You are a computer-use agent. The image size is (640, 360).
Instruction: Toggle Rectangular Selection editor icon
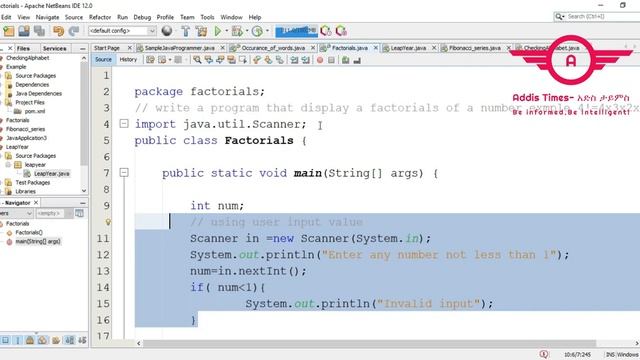click(x=243, y=60)
